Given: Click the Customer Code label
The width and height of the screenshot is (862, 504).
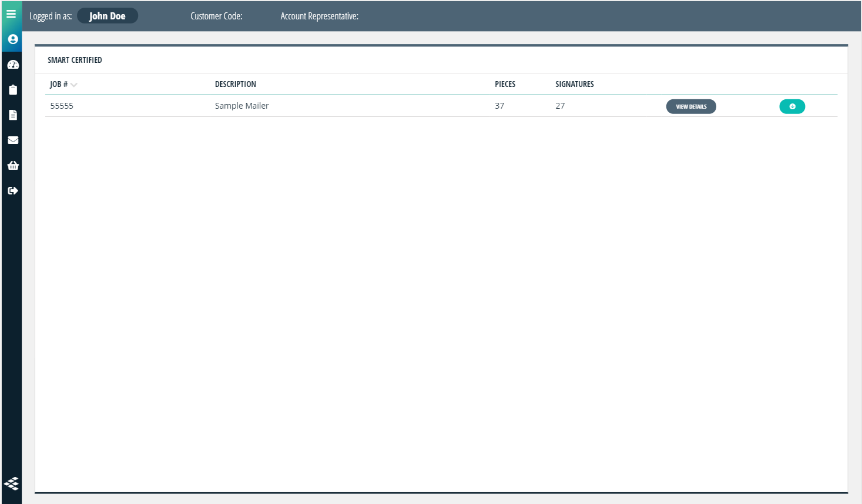Looking at the screenshot, I should [216, 16].
